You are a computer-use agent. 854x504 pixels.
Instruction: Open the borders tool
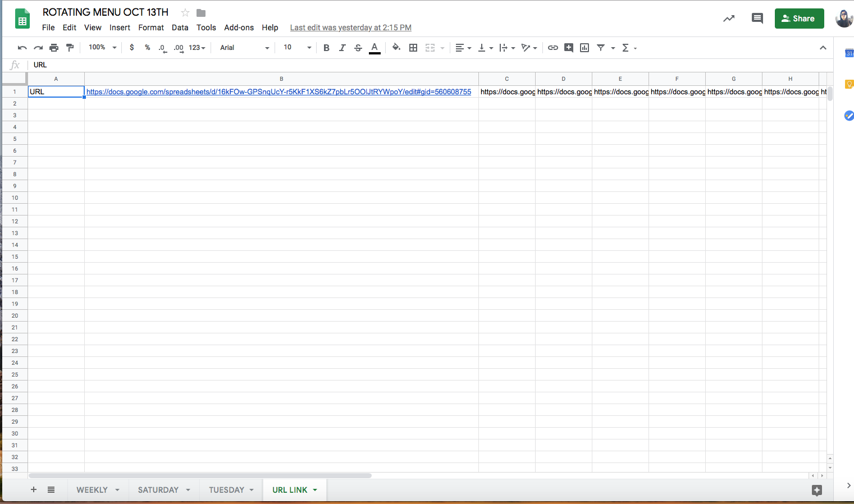413,48
